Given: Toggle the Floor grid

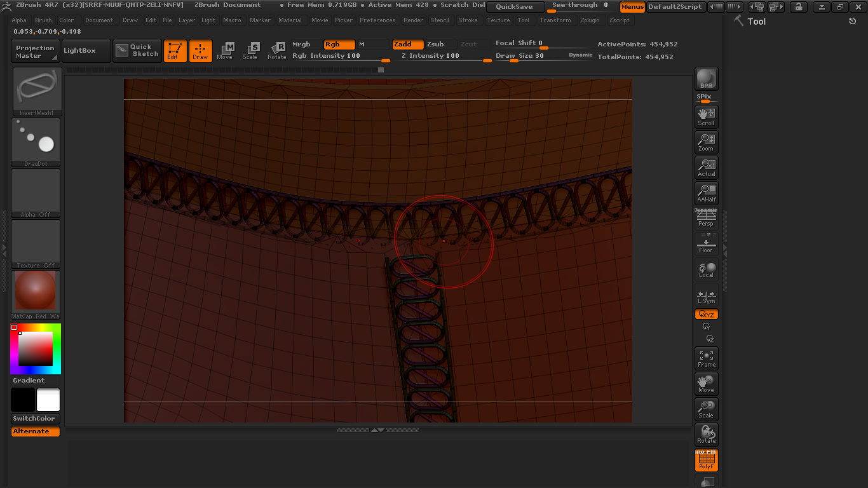Looking at the screenshot, I should (x=706, y=243).
